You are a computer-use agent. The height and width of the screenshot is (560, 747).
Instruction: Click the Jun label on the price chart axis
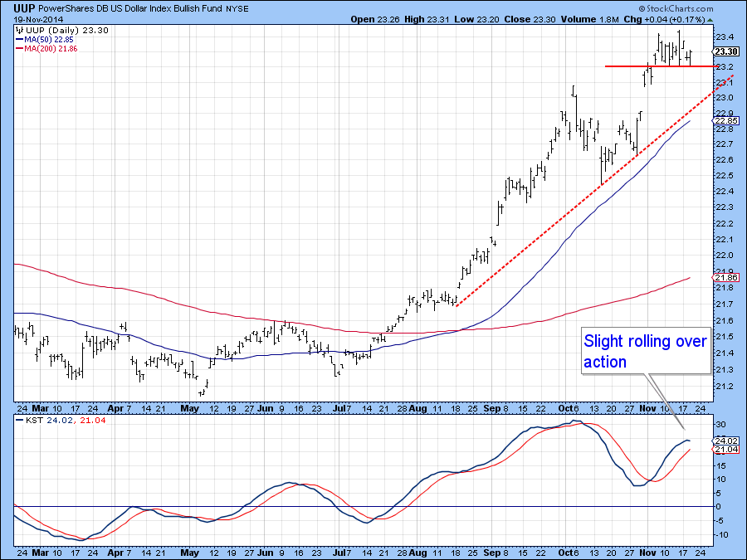pos(266,408)
